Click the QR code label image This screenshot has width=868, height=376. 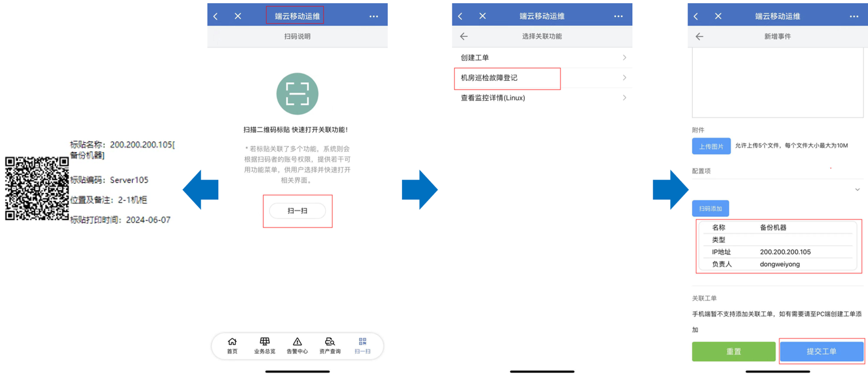coord(37,188)
